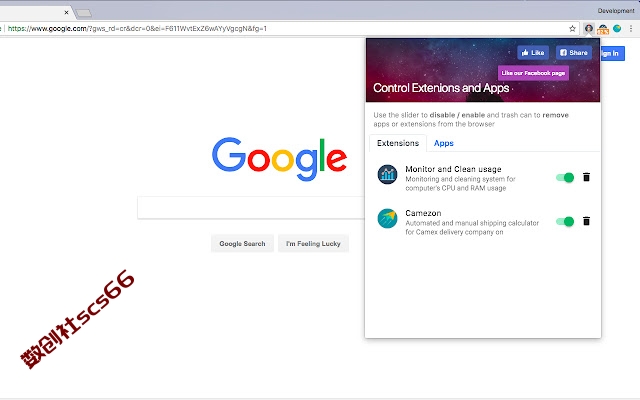The width and height of the screenshot is (640, 400).
Task: Remove Monitor and Clean usage via trash icon
Action: click(x=586, y=177)
